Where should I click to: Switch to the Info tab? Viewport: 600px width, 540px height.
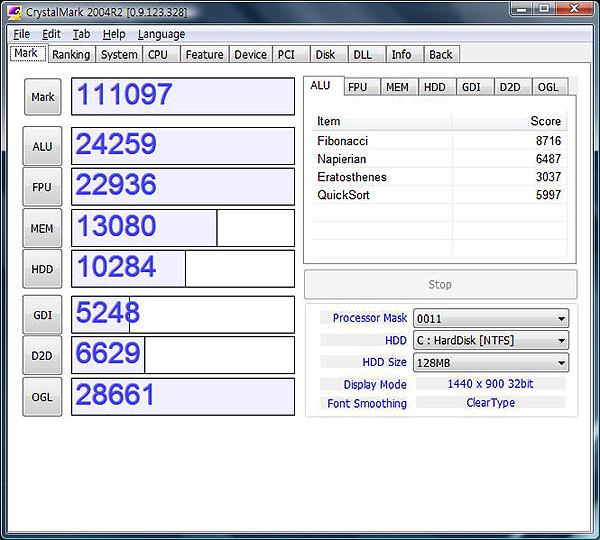(x=404, y=54)
